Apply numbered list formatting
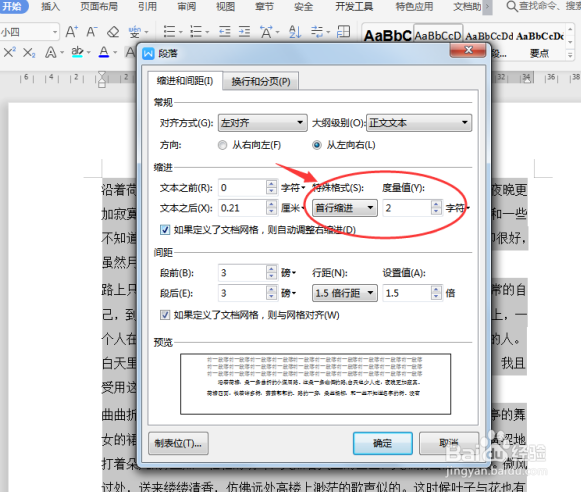 (196, 32)
